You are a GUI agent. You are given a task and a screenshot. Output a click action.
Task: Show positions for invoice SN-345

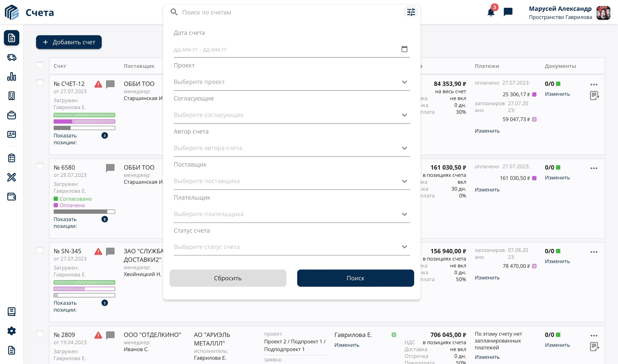[65, 306]
